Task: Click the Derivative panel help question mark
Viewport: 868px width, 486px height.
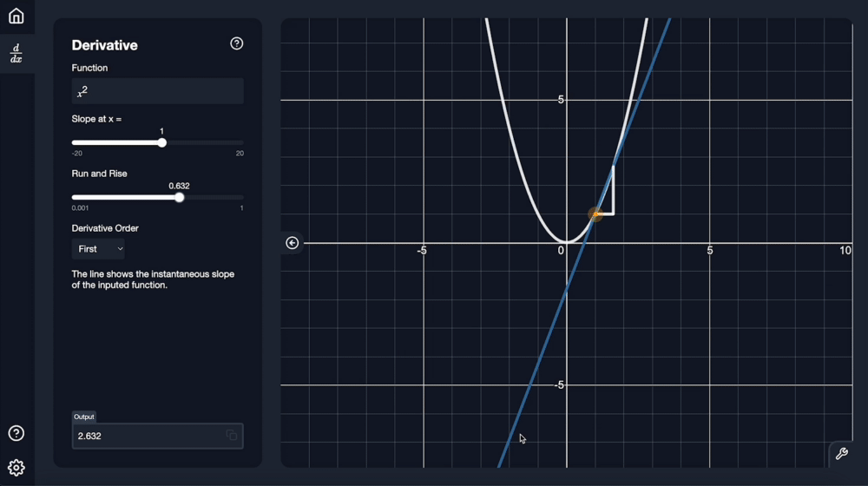Action: point(236,43)
